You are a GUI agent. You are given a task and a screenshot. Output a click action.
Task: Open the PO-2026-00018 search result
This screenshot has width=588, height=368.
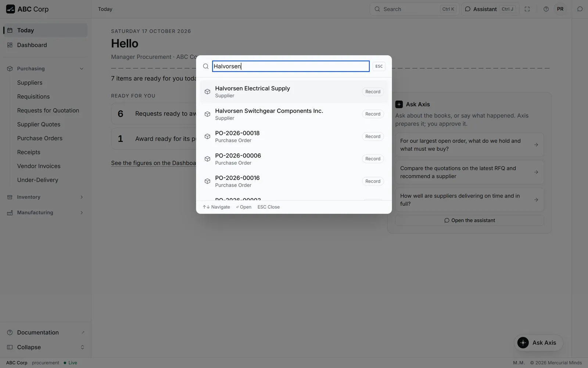click(294, 137)
